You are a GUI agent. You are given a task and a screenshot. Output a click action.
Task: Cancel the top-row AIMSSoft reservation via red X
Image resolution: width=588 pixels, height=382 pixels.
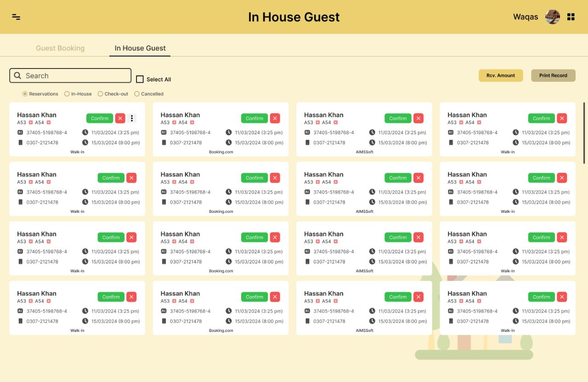[418, 118]
